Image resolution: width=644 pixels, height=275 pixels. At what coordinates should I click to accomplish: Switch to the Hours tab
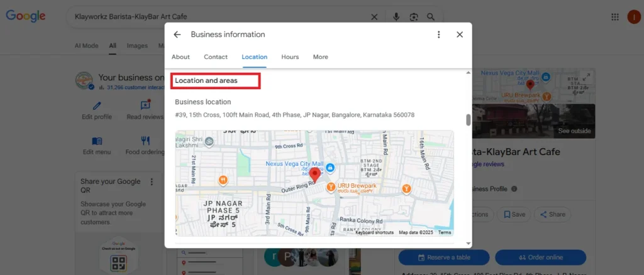pos(290,57)
